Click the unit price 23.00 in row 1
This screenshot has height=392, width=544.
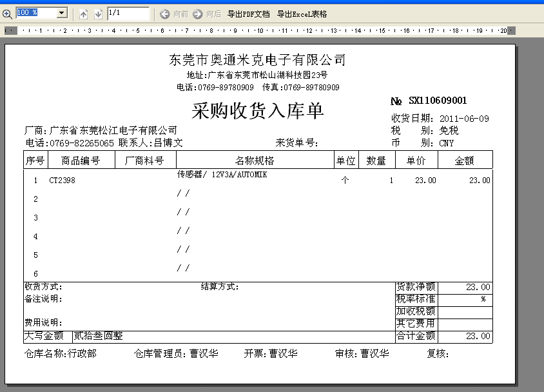coord(425,181)
